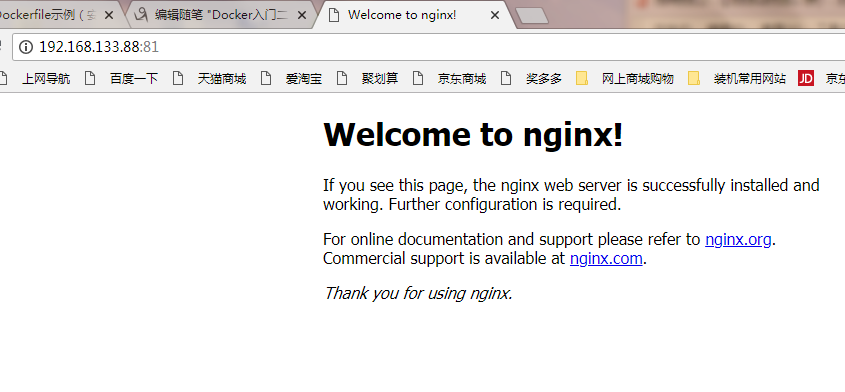View site information icon in address bar

point(25,47)
